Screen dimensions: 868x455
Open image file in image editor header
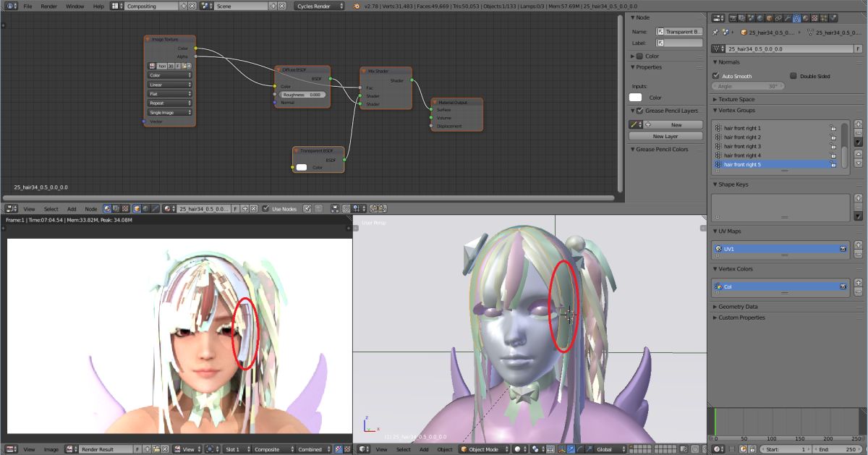point(156,449)
